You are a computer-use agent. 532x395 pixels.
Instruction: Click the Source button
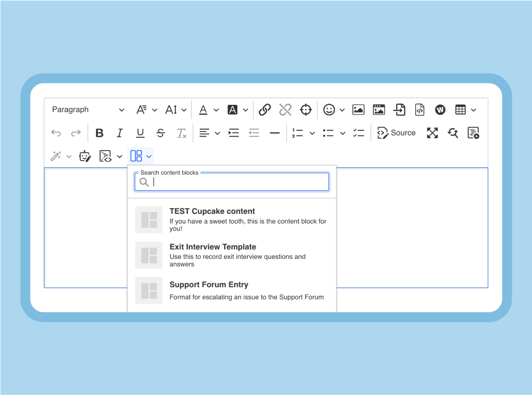click(x=396, y=133)
